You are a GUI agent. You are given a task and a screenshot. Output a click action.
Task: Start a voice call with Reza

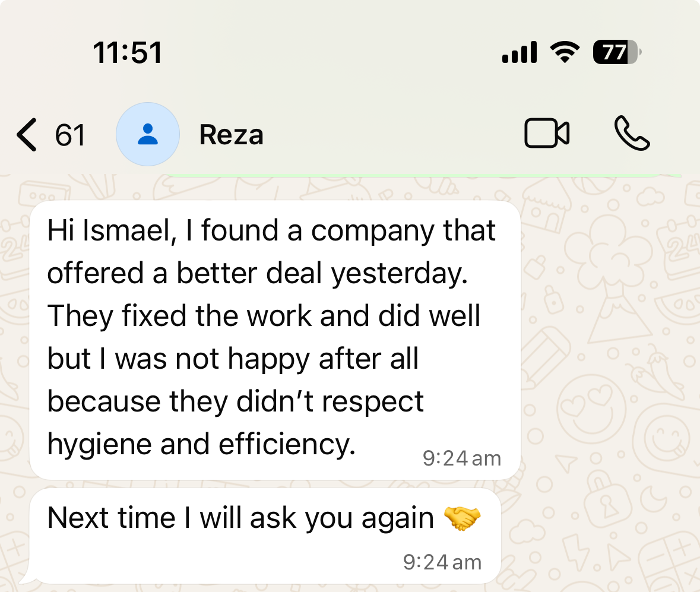click(x=632, y=134)
